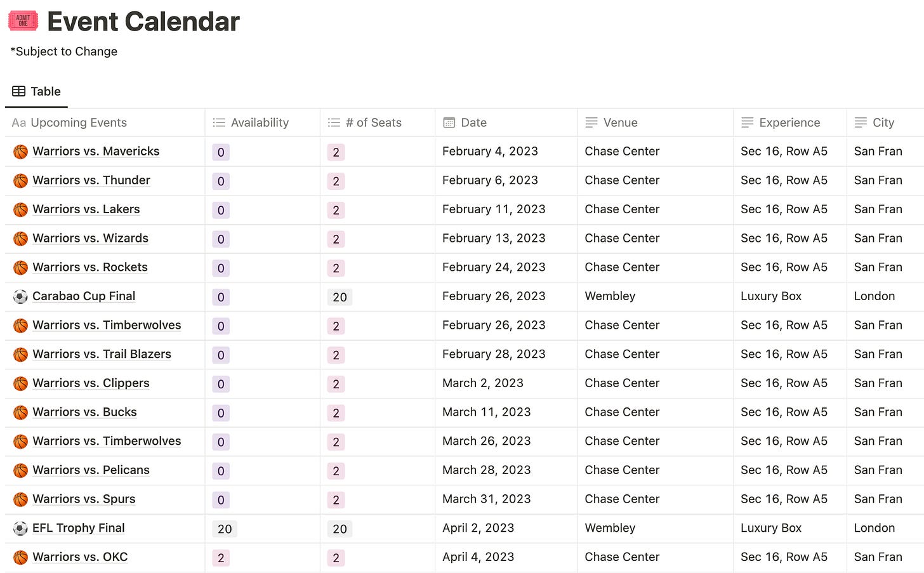924x573 pixels.
Task: Open the Carabao Cup Final event
Action: pyautogui.click(x=84, y=296)
